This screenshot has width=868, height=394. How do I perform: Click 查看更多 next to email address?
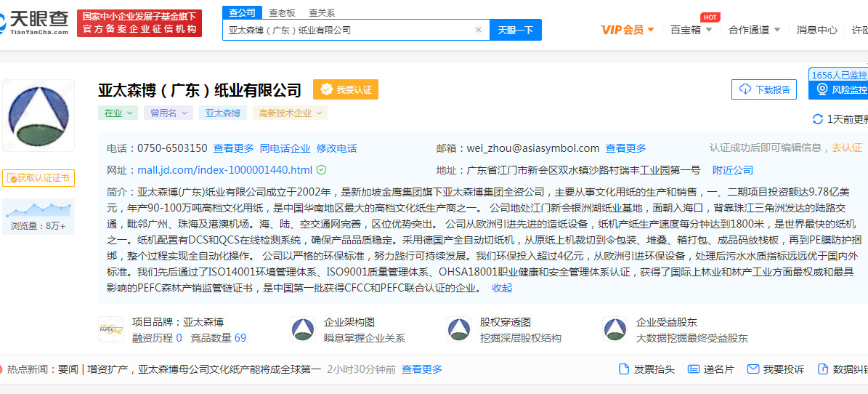625,148
